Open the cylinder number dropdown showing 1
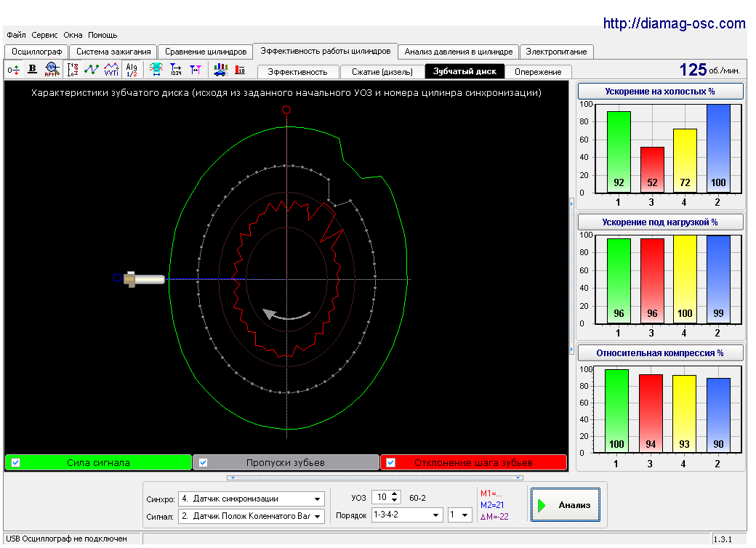The width and height of the screenshot is (756, 548). pos(465,515)
